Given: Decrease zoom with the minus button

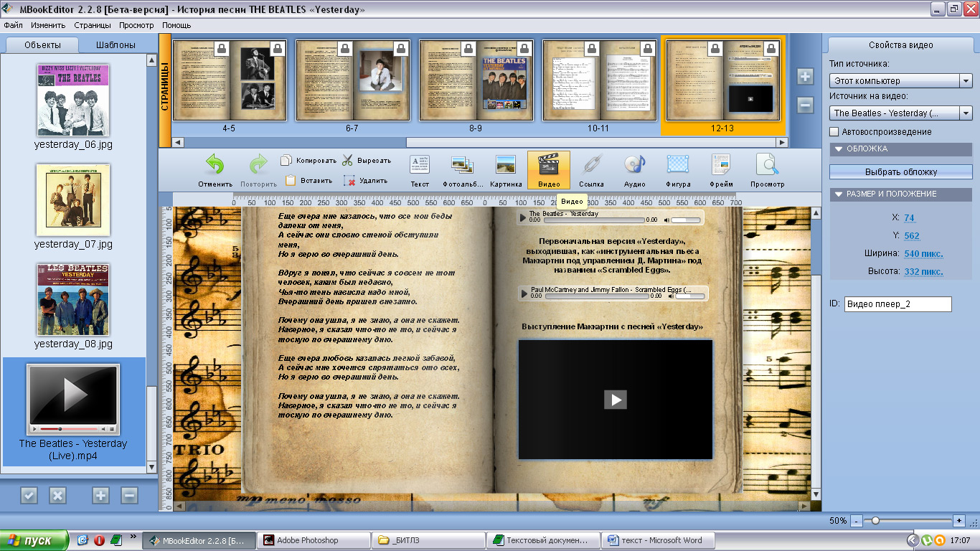Looking at the screenshot, I should click(x=857, y=520).
